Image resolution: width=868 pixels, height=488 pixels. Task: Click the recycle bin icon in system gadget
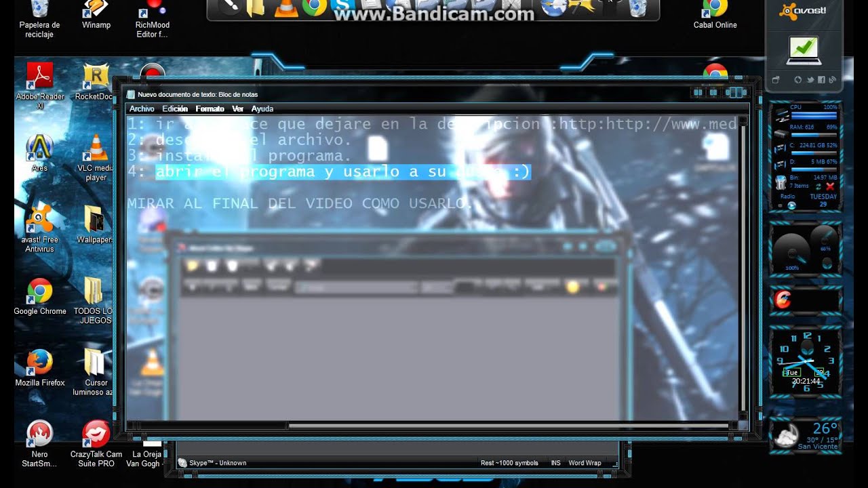pyautogui.click(x=781, y=183)
